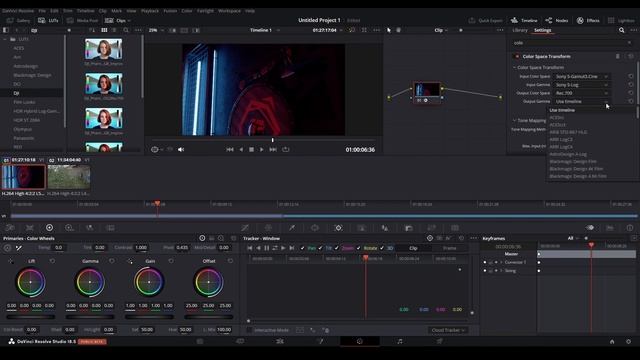Select the Film Looks LUT folder
The width and height of the screenshot is (640, 360).
point(24,102)
